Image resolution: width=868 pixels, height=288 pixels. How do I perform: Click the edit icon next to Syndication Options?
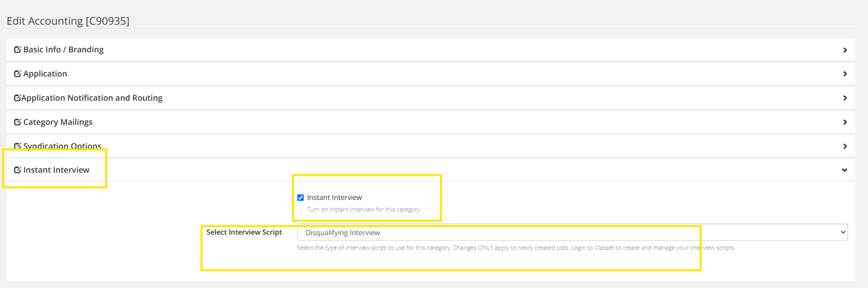point(17,146)
